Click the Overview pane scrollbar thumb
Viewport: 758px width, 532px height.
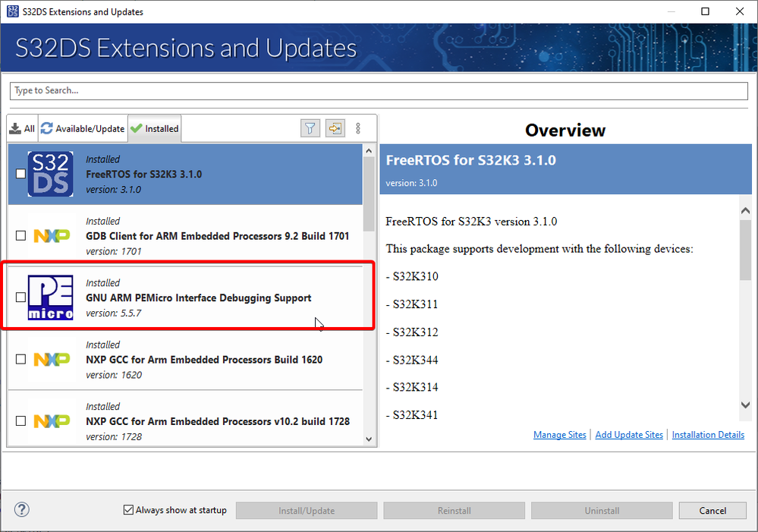coord(745,250)
